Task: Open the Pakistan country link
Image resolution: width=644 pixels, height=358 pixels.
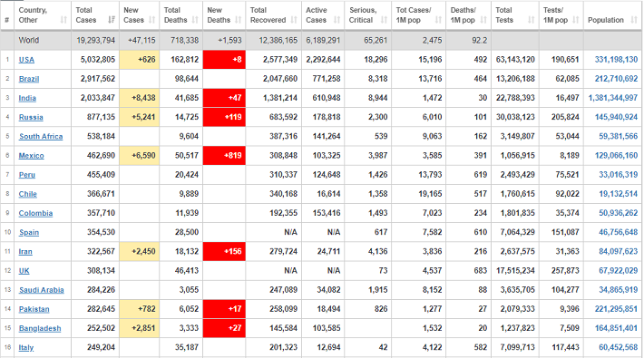Action: [x=34, y=309]
